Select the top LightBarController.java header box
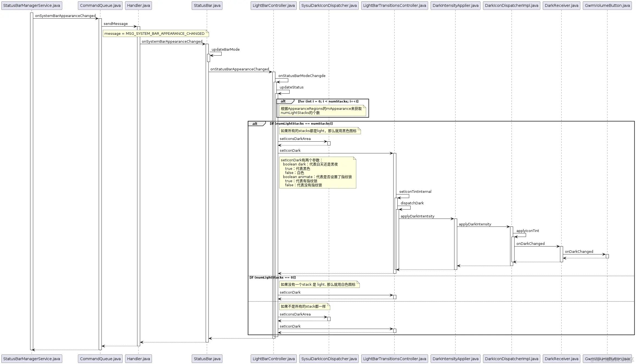Viewport: 636px width, 364px height. coord(273,5)
